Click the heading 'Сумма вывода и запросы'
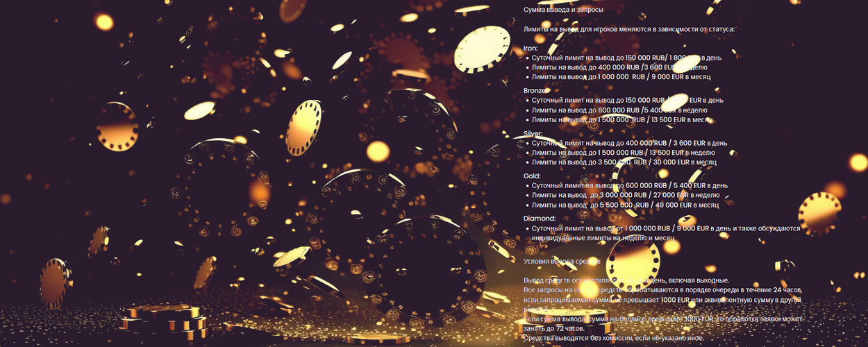868x347 pixels. coord(563,10)
